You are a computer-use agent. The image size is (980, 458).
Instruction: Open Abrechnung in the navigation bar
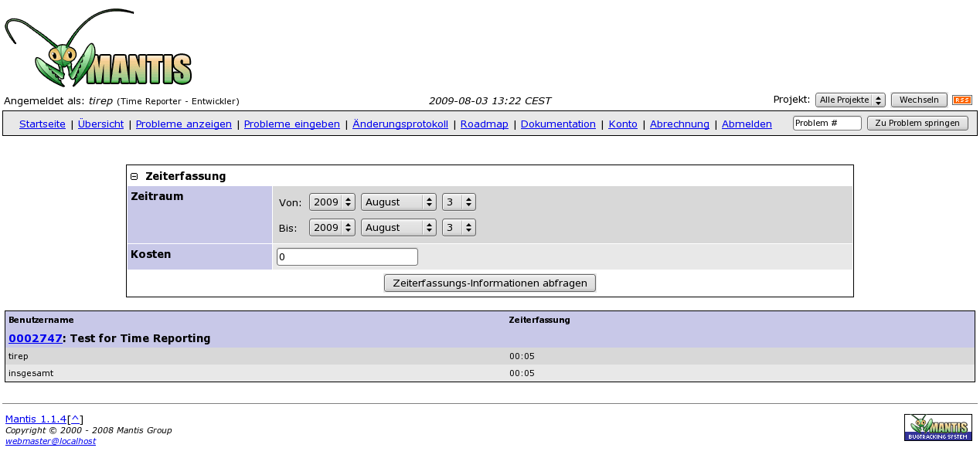[x=679, y=124]
